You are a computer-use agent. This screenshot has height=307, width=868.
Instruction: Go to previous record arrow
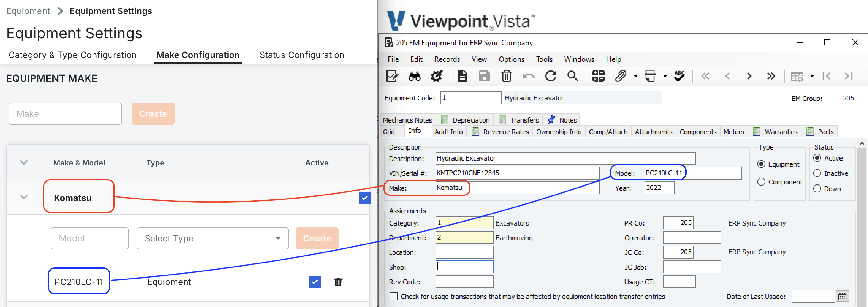click(x=727, y=76)
